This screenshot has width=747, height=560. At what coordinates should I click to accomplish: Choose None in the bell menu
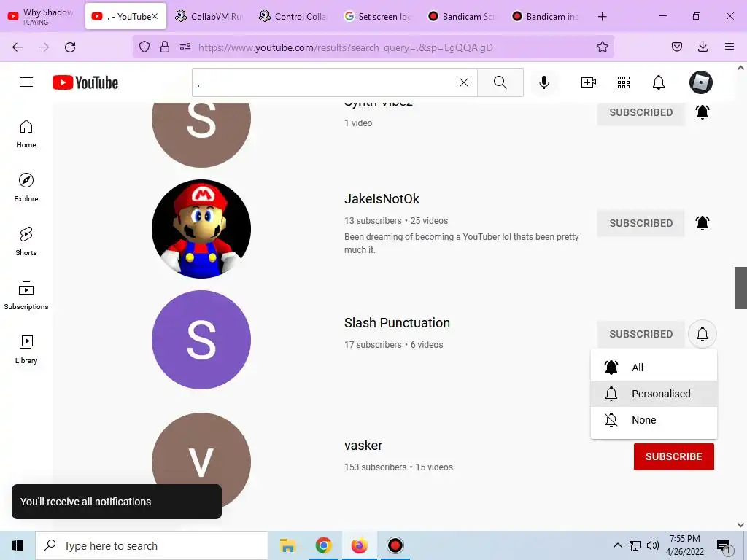(654, 420)
